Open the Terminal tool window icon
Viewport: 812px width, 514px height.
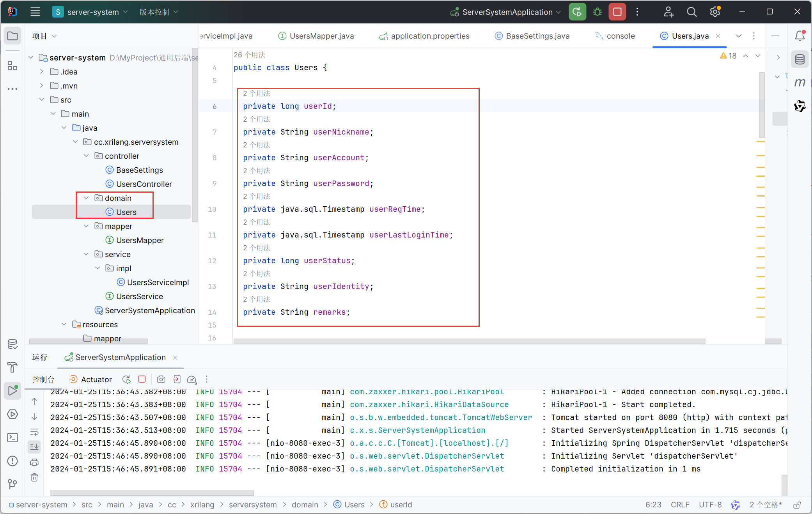click(12, 438)
